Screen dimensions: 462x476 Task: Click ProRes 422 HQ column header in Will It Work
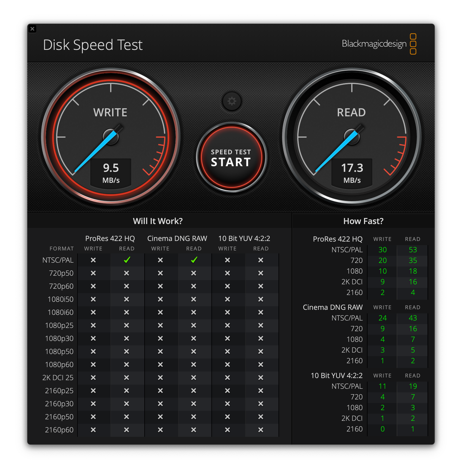pyautogui.click(x=110, y=239)
